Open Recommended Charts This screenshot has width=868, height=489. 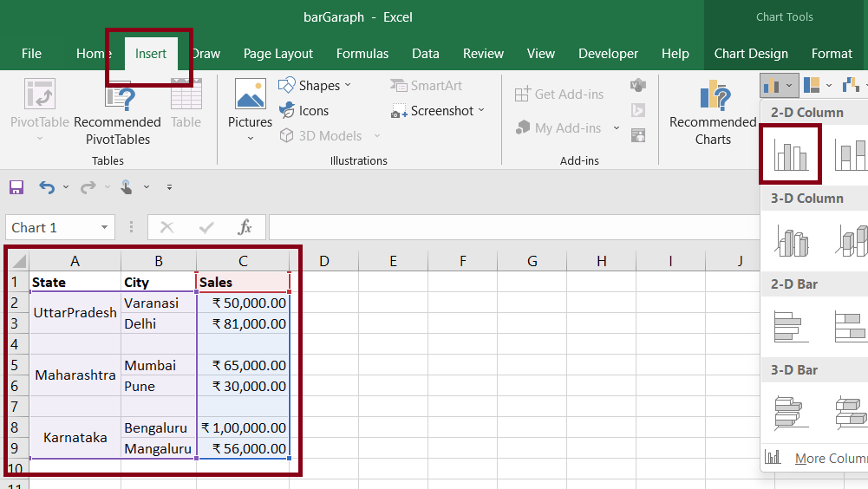[713, 113]
